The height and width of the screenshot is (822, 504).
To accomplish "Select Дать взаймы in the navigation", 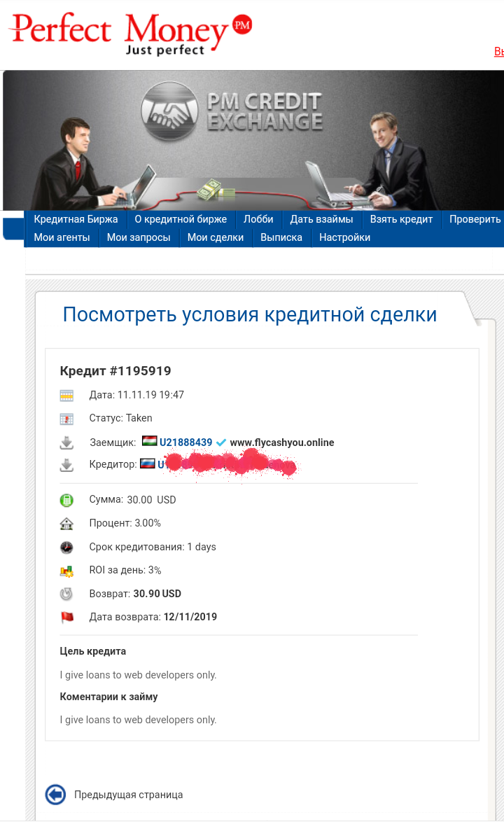I will pyautogui.click(x=322, y=219).
